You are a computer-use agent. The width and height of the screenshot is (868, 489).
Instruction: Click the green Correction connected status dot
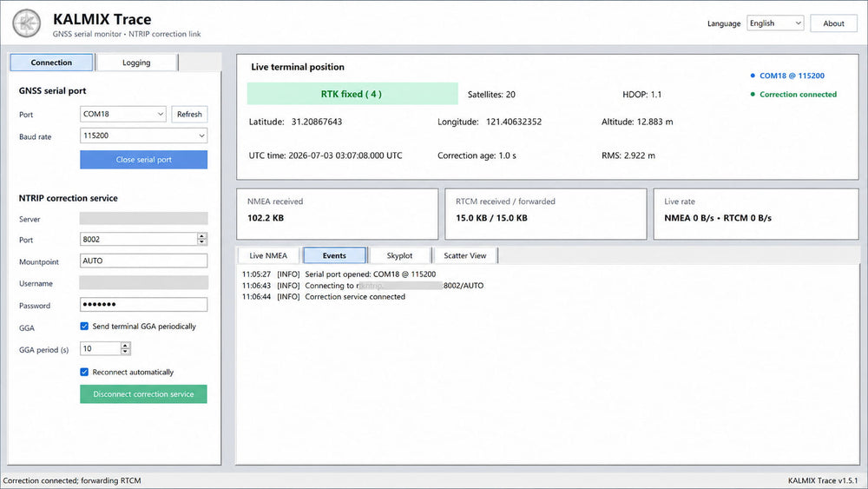[x=753, y=95]
